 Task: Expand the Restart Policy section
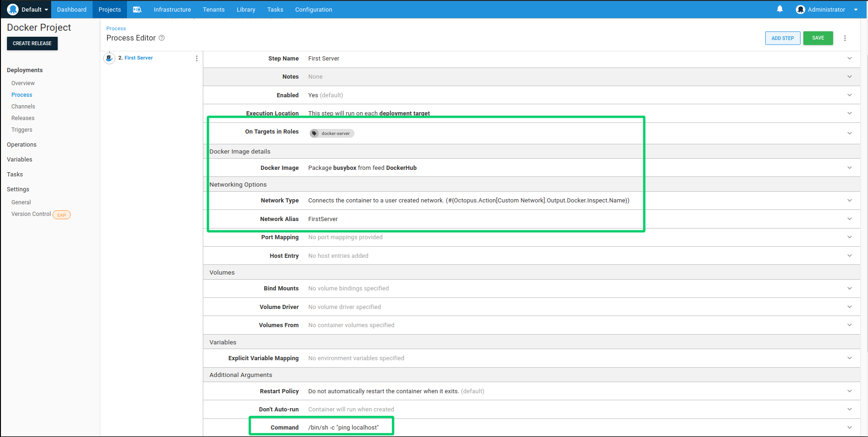849,391
